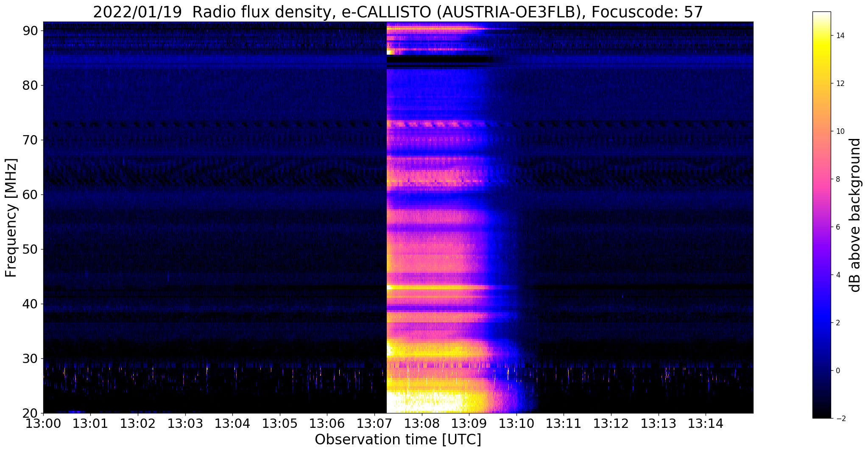
Task: Click the plot title text mentioning e-CALLISTO
Action: [x=398, y=12]
